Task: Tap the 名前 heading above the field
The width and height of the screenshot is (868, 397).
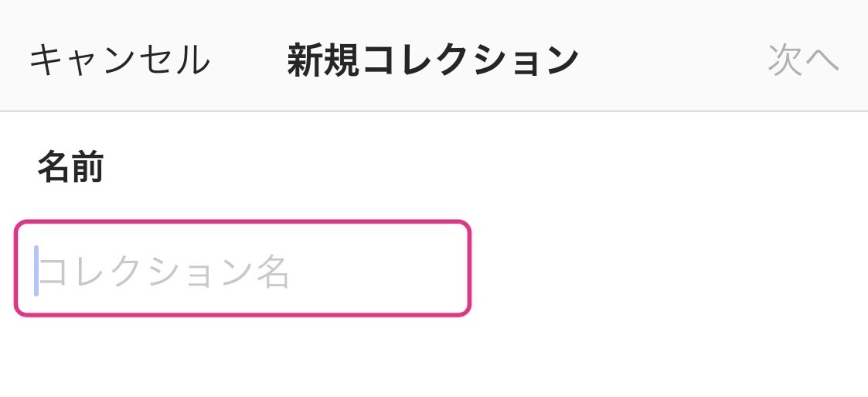Action: click(70, 167)
